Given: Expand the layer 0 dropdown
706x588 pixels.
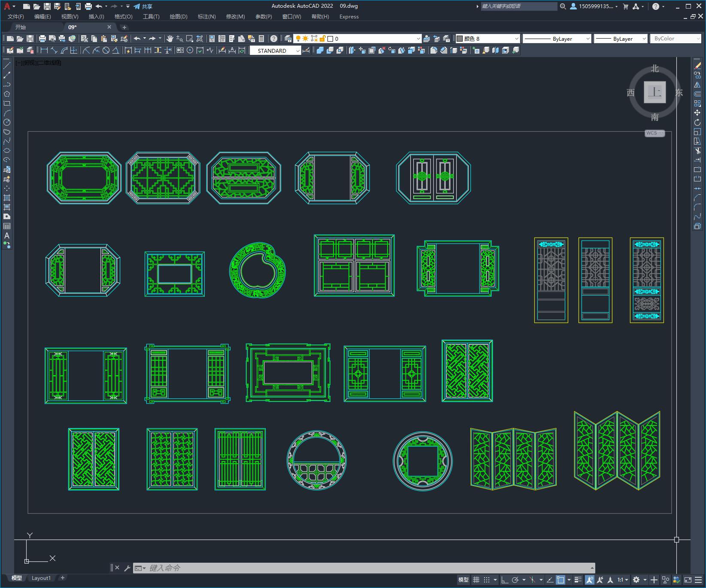Looking at the screenshot, I should click(418, 39).
